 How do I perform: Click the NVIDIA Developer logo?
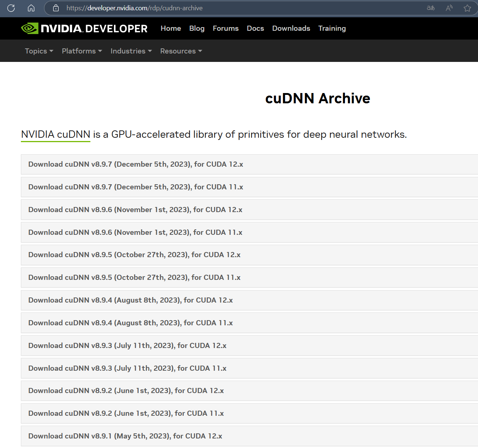pyautogui.click(x=84, y=29)
